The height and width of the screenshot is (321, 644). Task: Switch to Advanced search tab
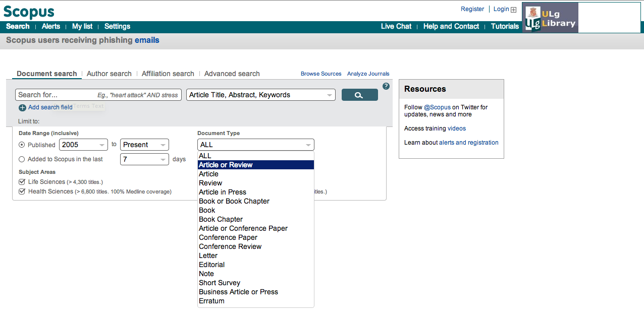point(232,74)
